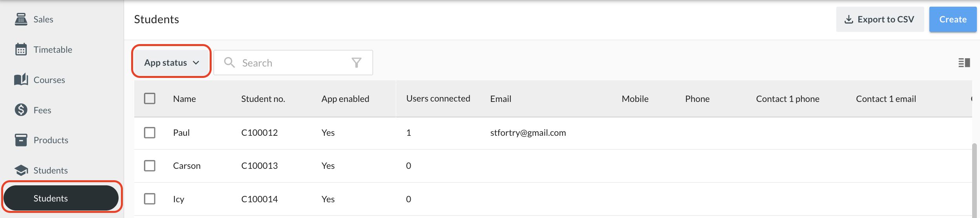Click the Products archive box icon
The image size is (980, 218).
tap(21, 140)
